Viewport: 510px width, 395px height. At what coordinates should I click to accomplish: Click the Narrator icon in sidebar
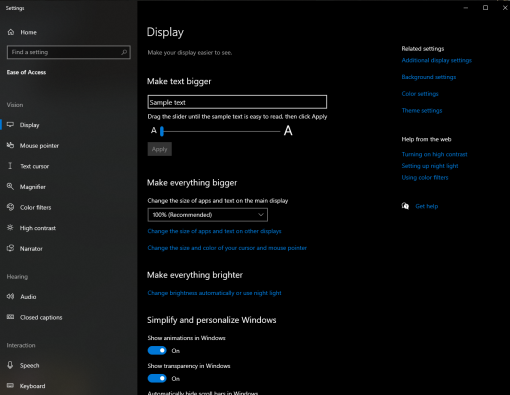coord(10,248)
